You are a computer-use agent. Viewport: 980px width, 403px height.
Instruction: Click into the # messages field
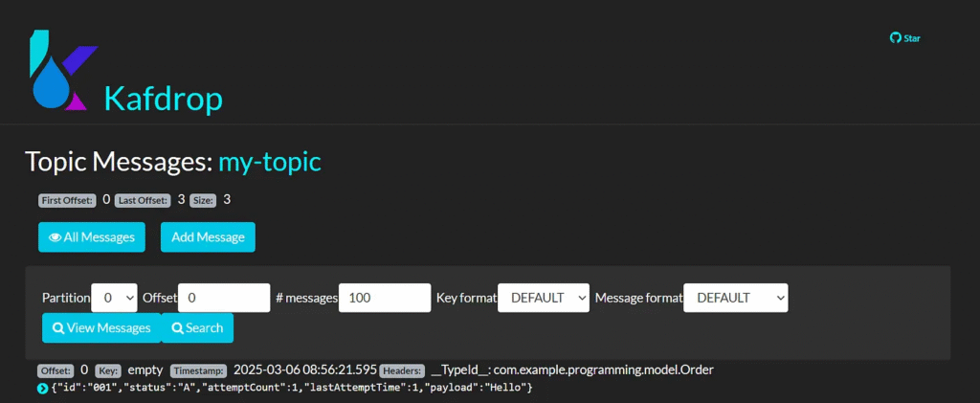pos(385,298)
